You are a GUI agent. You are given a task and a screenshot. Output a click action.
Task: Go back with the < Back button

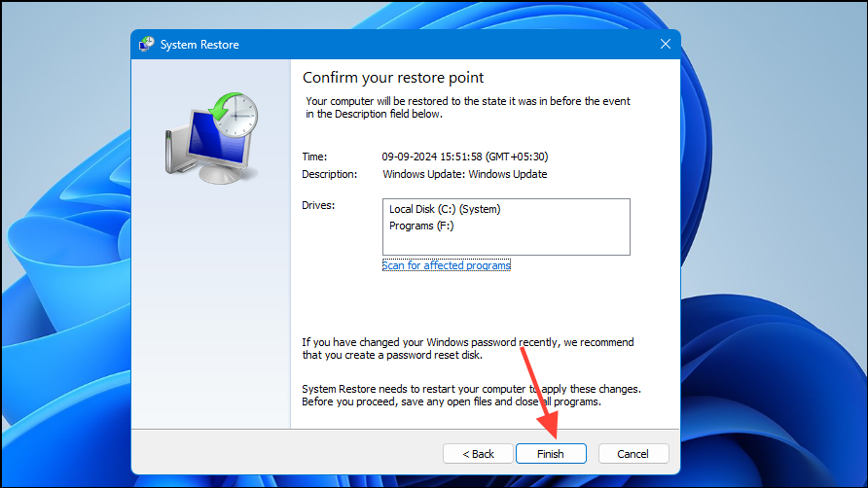click(479, 454)
